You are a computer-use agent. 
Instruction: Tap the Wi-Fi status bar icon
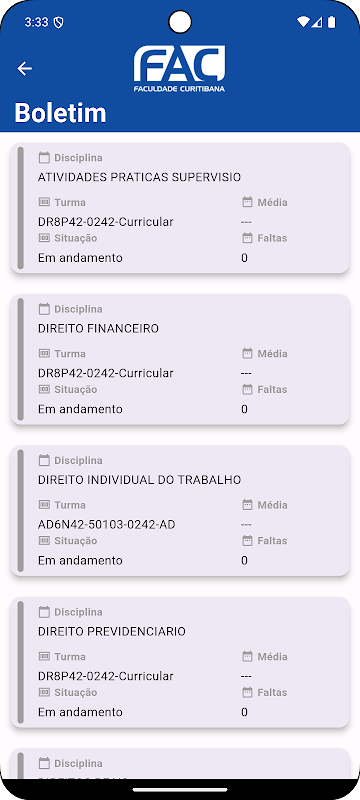click(x=303, y=22)
